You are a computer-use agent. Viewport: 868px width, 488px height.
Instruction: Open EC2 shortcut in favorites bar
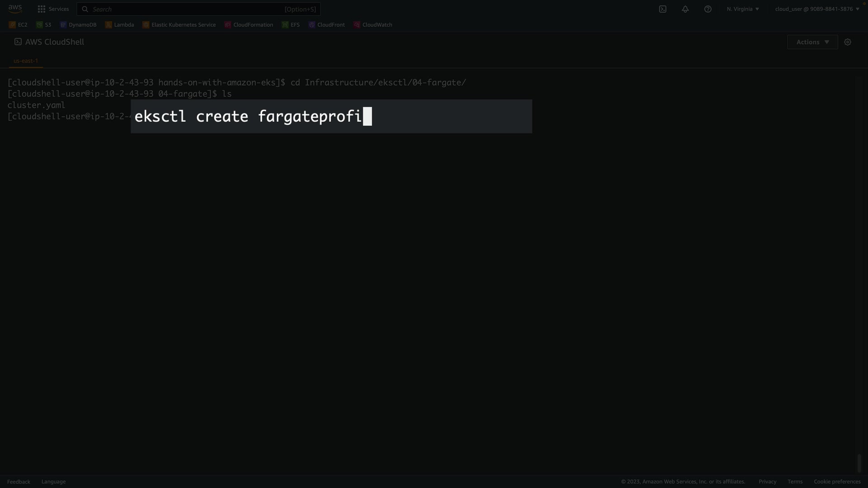[x=18, y=25]
